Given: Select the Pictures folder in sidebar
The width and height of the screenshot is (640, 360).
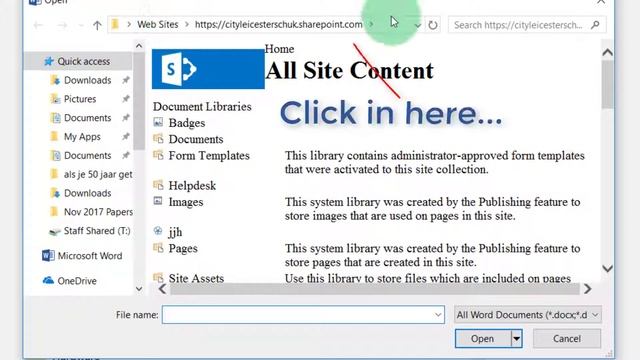Looking at the screenshot, I should pos(80,99).
